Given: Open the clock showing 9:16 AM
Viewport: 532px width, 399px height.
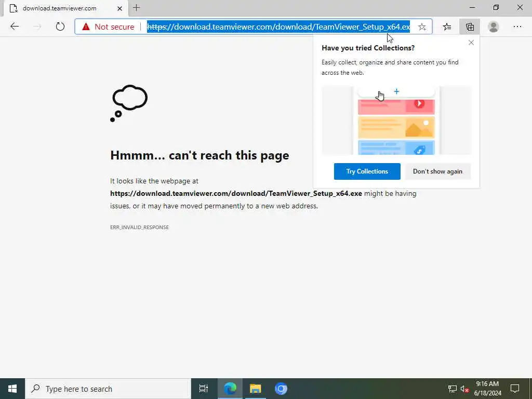Looking at the screenshot, I should pyautogui.click(x=487, y=389).
